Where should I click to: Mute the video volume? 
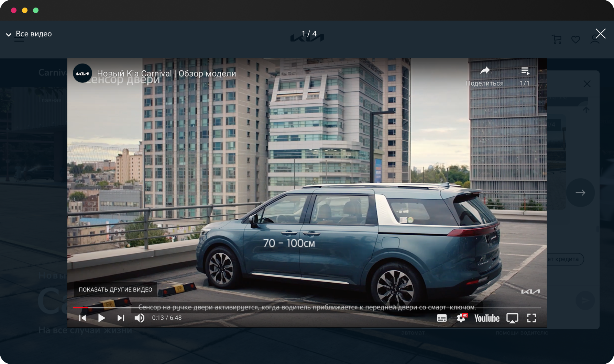(140, 318)
